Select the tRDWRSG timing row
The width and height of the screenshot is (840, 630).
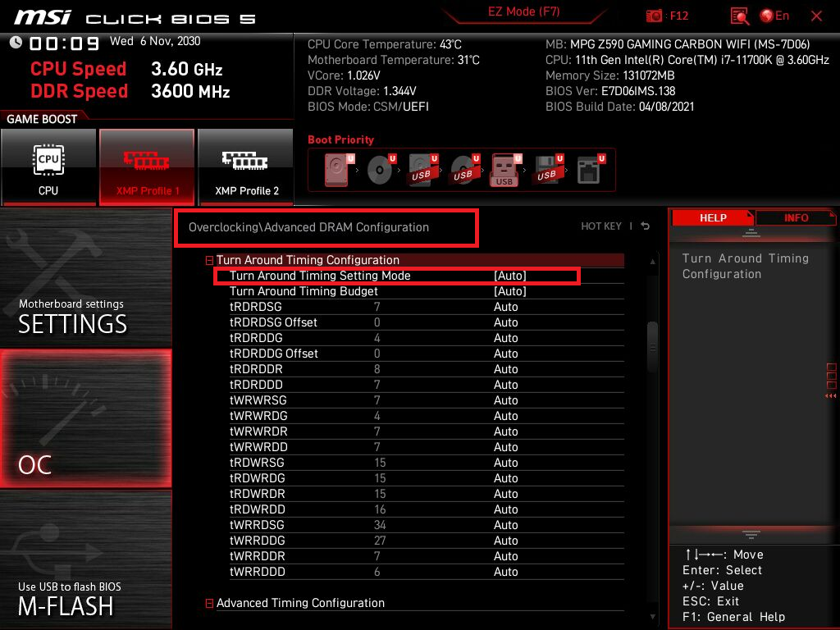pos(427,463)
